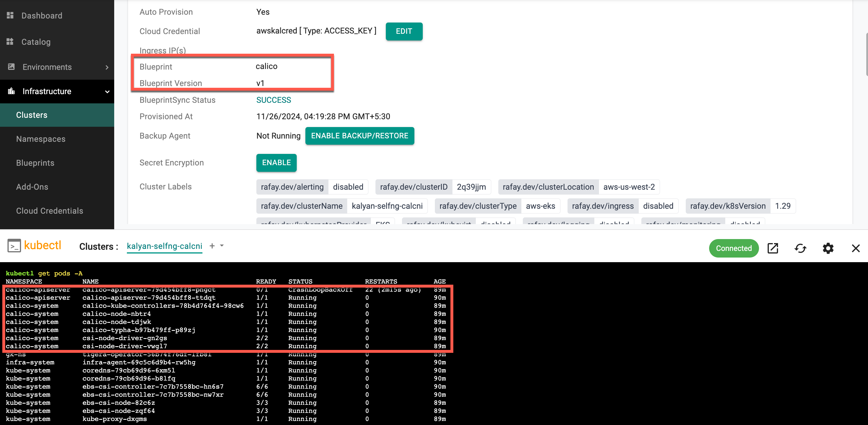
Task: Click the refresh icon in kubectl toolbar
Action: click(x=801, y=248)
